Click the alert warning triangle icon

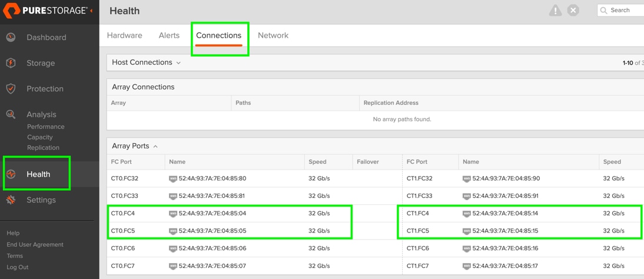click(555, 11)
